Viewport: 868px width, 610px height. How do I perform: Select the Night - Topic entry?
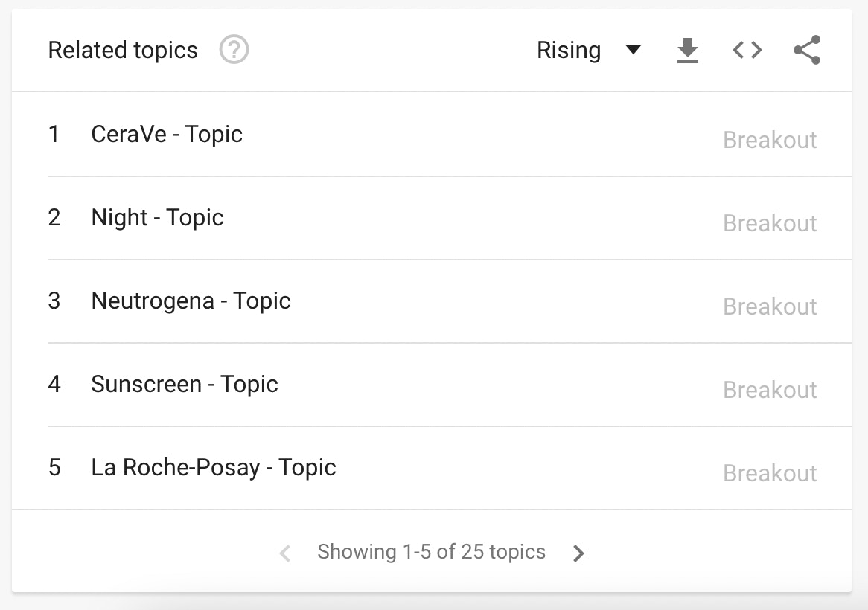tap(157, 218)
